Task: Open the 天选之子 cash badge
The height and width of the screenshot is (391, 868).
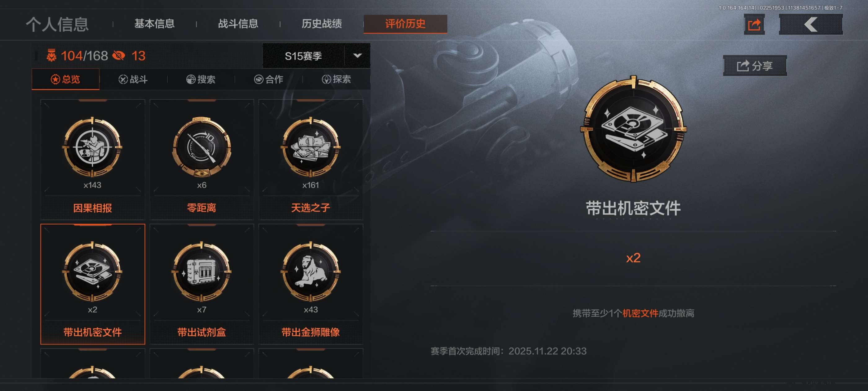Action: [x=310, y=159]
